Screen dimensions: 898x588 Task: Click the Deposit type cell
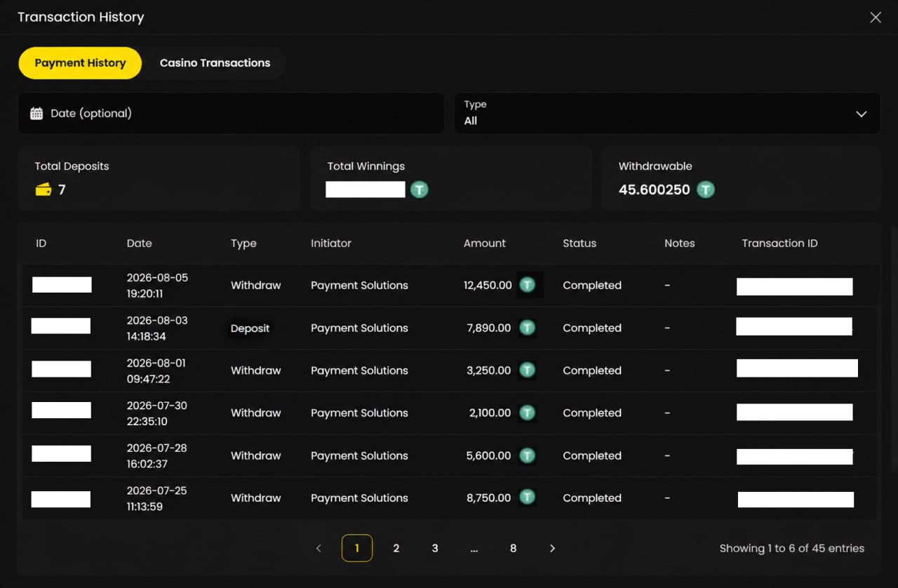250,328
